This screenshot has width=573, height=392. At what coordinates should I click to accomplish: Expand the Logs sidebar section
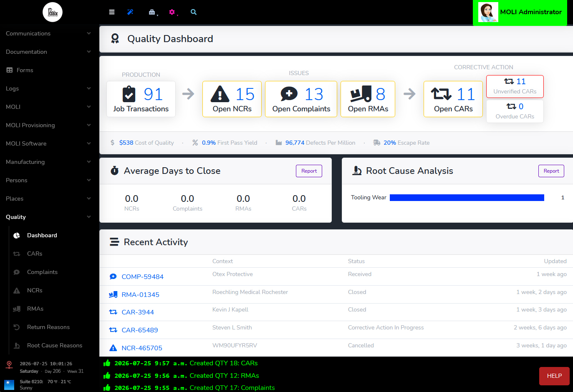point(50,88)
